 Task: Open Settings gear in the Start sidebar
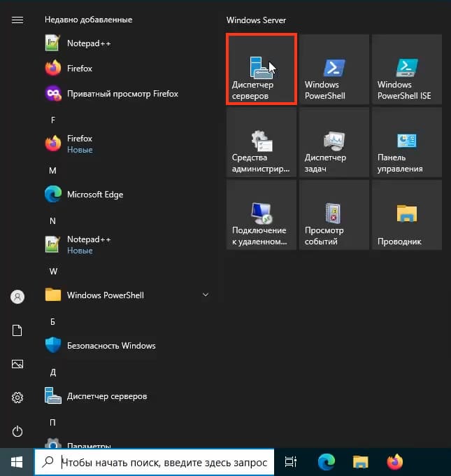[x=17, y=398]
